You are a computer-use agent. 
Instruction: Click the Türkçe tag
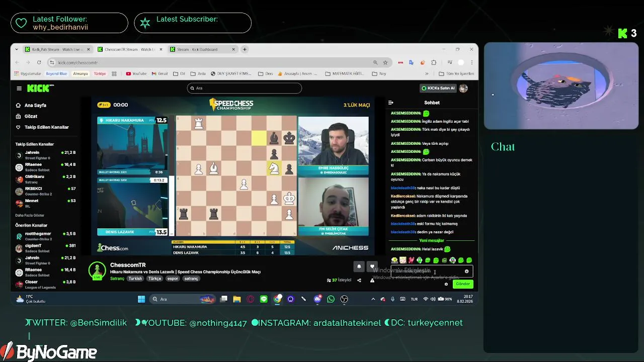154,279
